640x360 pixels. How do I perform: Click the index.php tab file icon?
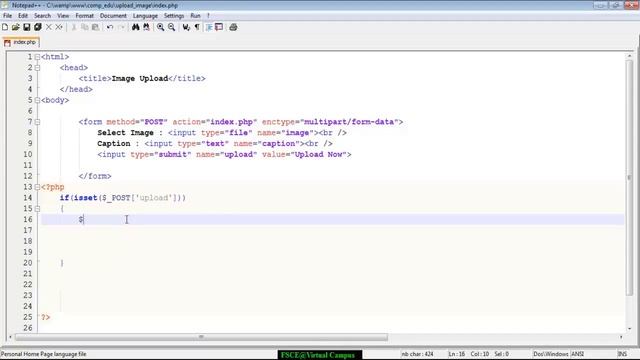point(7,42)
